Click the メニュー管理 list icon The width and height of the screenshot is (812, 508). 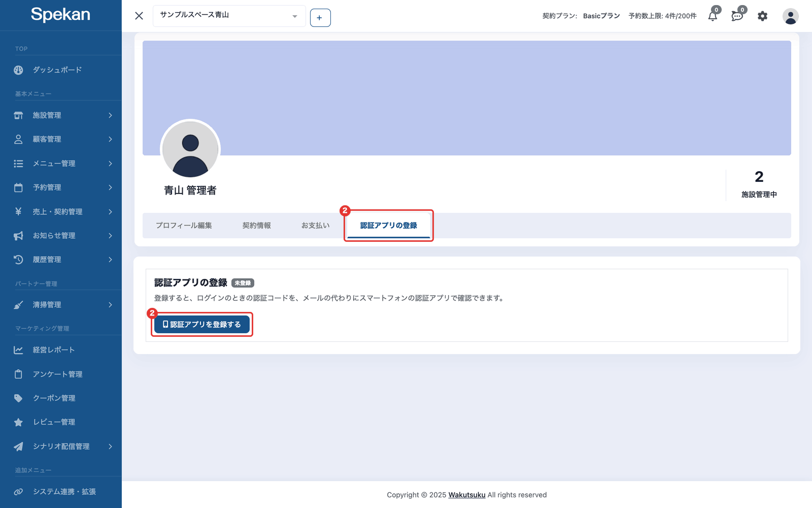18,164
